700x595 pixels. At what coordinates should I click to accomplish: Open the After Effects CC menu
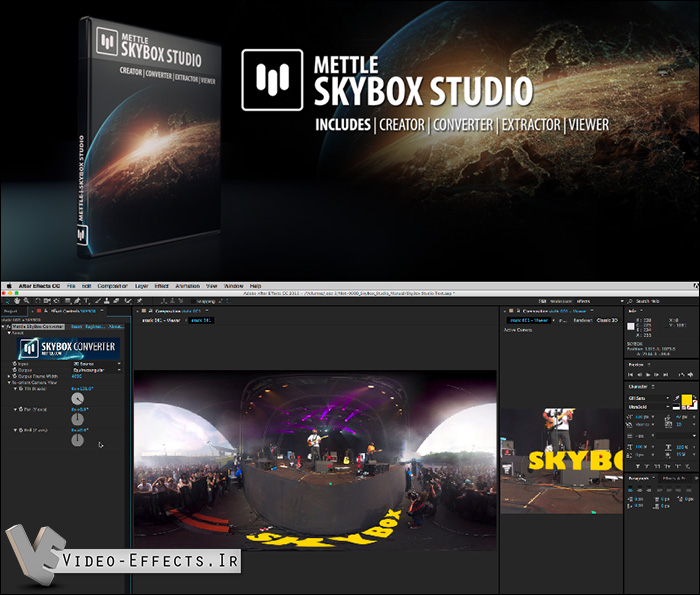[39, 286]
